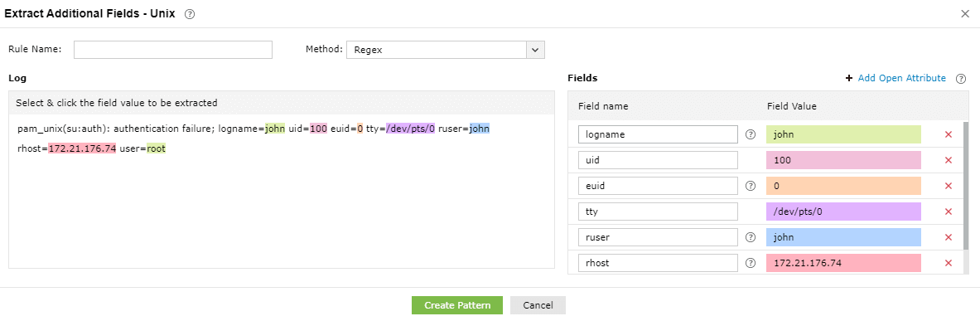The width and height of the screenshot is (980, 321).
Task: Open the Method dropdown arrow
Action: click(536, 50)
